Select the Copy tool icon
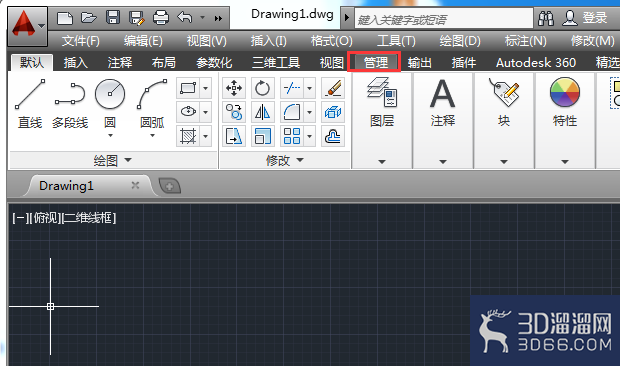The height and width of the screenshot is (366, 620). click(234, 112)
